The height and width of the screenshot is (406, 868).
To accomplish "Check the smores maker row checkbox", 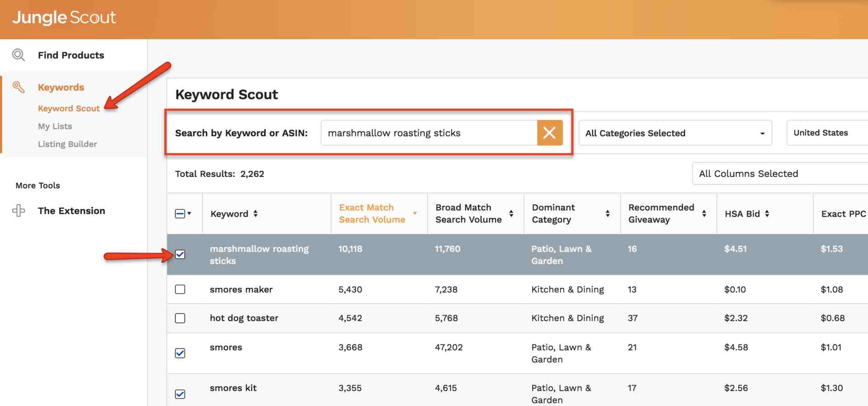I will tap(180, 289).
